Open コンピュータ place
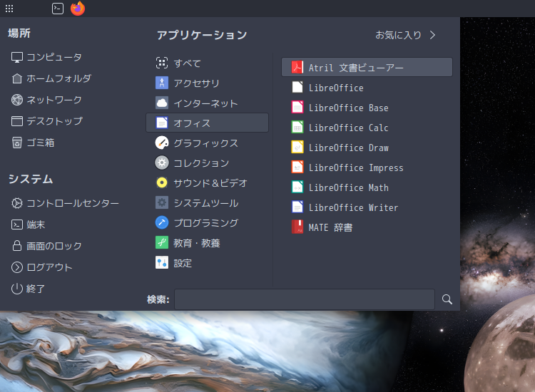 click(x=46, y=57)
